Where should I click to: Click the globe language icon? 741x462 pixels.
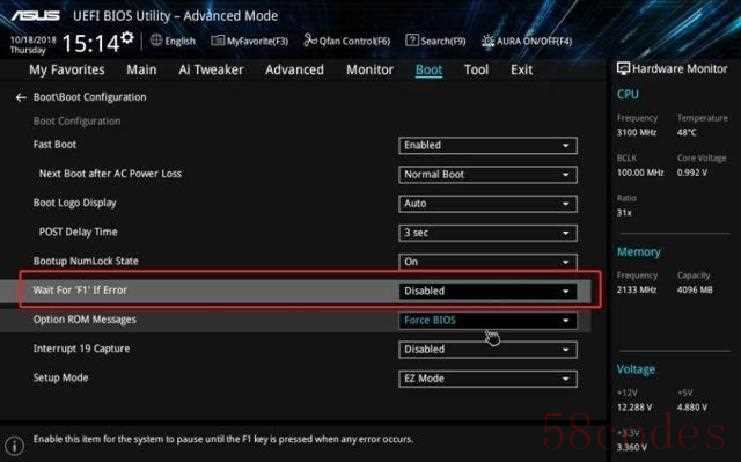coord(156,41)
